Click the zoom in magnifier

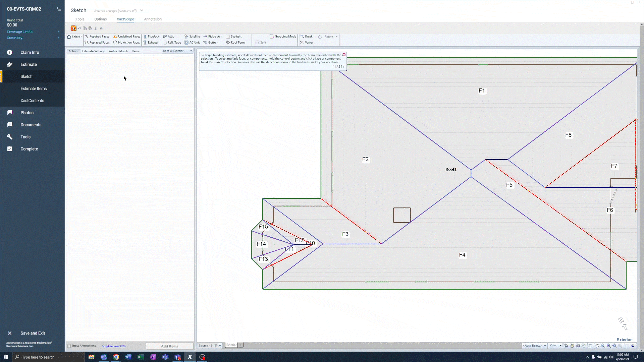(x=608, y=346)
